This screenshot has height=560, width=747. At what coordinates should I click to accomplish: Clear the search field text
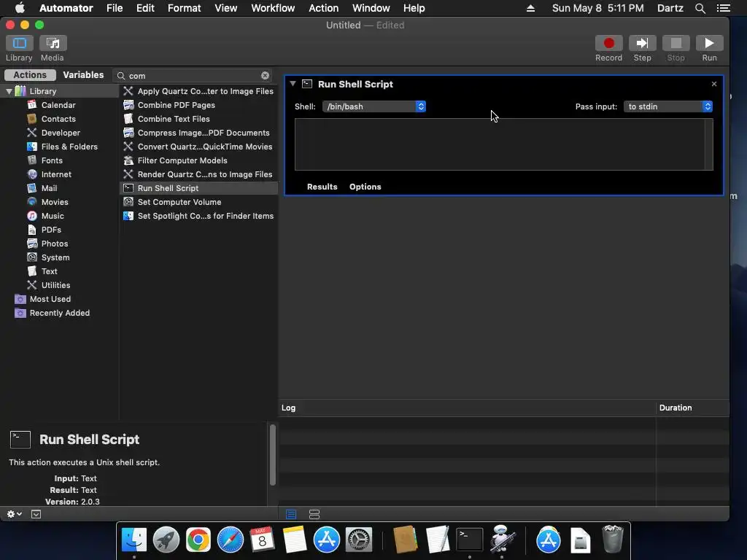(265, 76)
